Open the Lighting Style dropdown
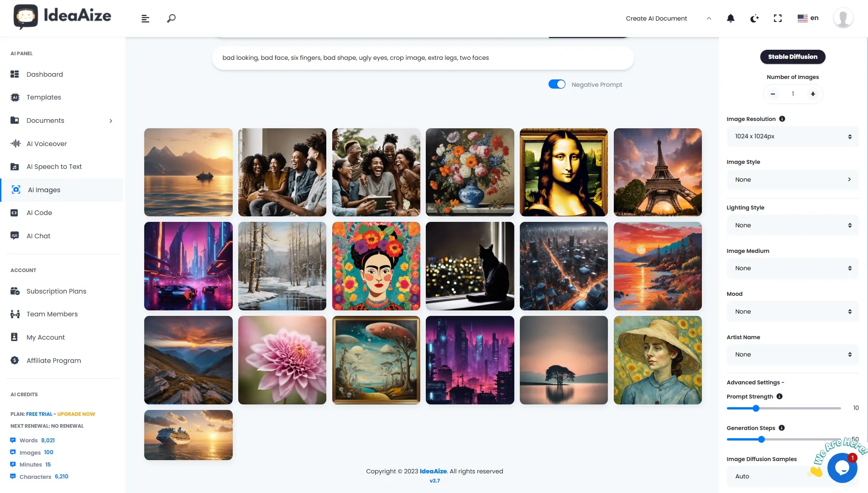 tap(792, 225)
